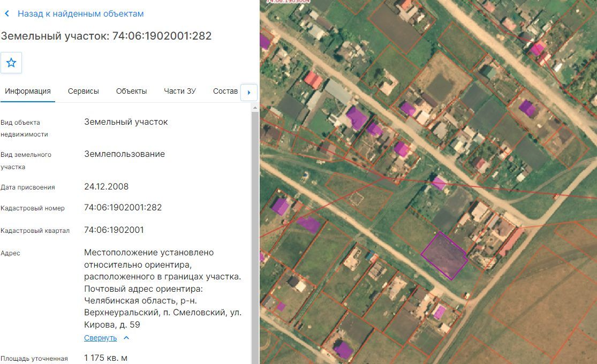This screenshot has width=597, height=364.
Task: Open the Объекты tab
Action: (x=131, y=92)
